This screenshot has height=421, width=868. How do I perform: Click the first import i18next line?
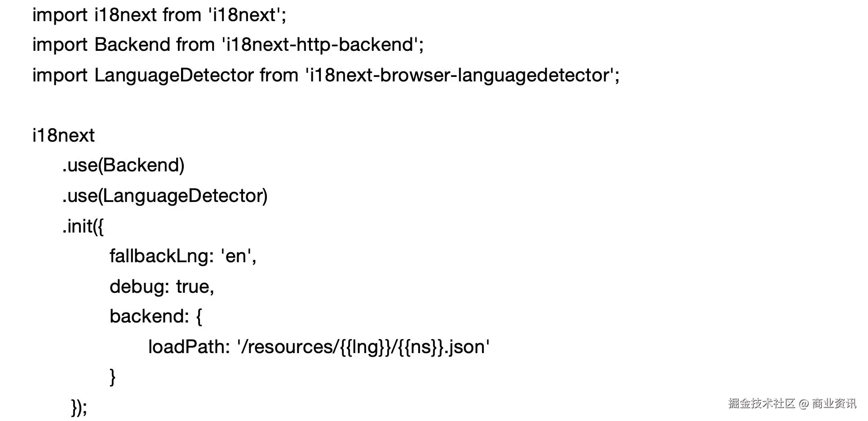159,15
